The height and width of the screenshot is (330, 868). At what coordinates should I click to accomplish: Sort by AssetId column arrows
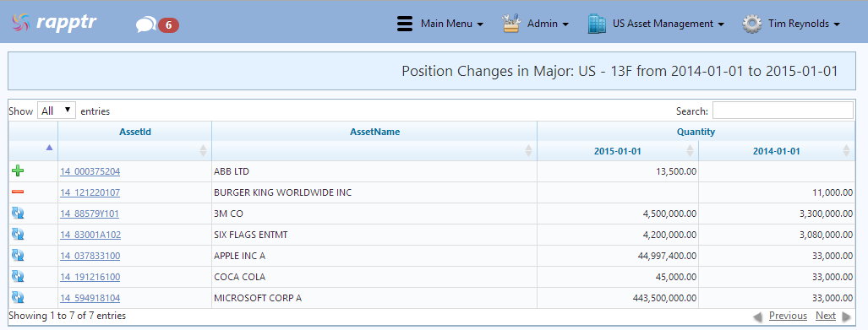point(203,150)
